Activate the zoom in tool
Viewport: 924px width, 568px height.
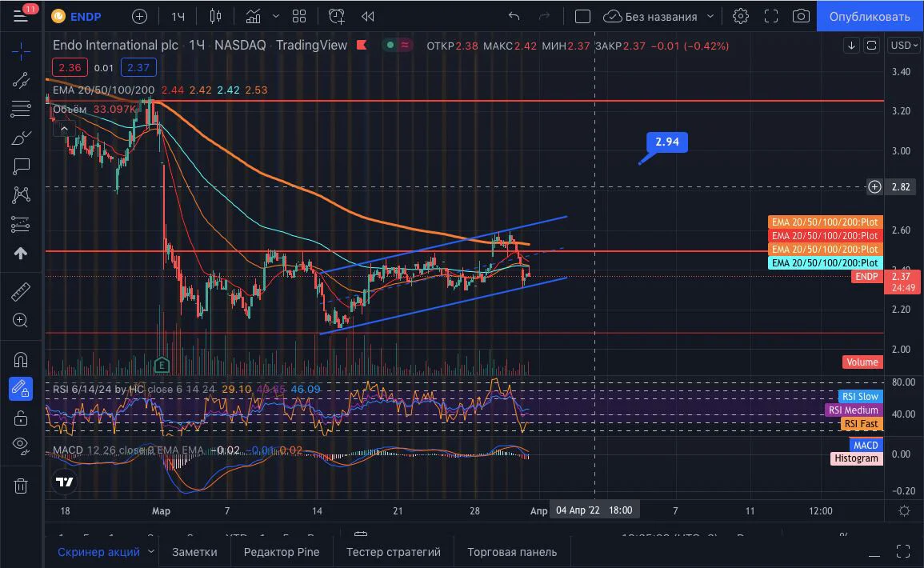pos(21,320)
